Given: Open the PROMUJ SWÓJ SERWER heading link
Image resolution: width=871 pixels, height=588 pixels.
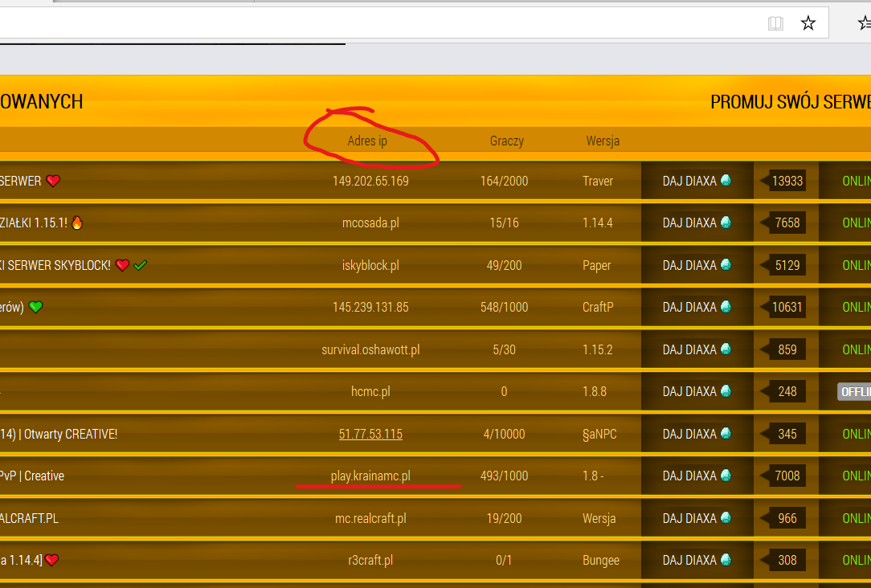Looking at the screenshot, I should point(790,102).
